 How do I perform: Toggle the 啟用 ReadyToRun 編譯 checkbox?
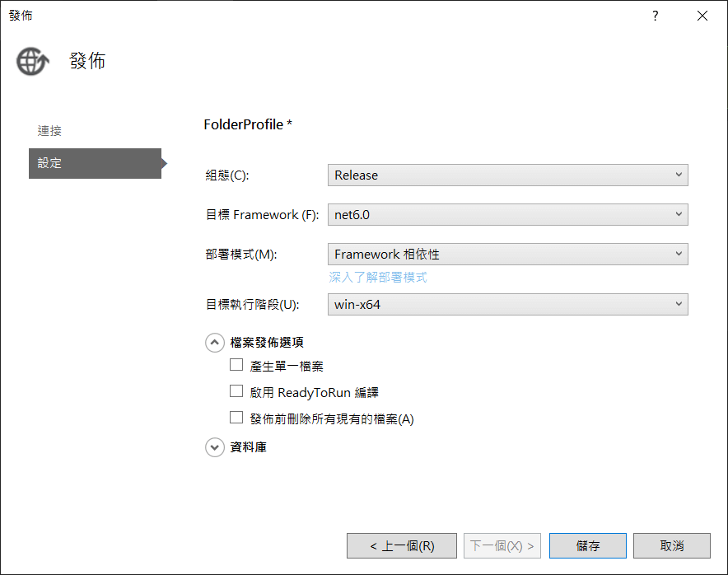[x=236, y=391]
